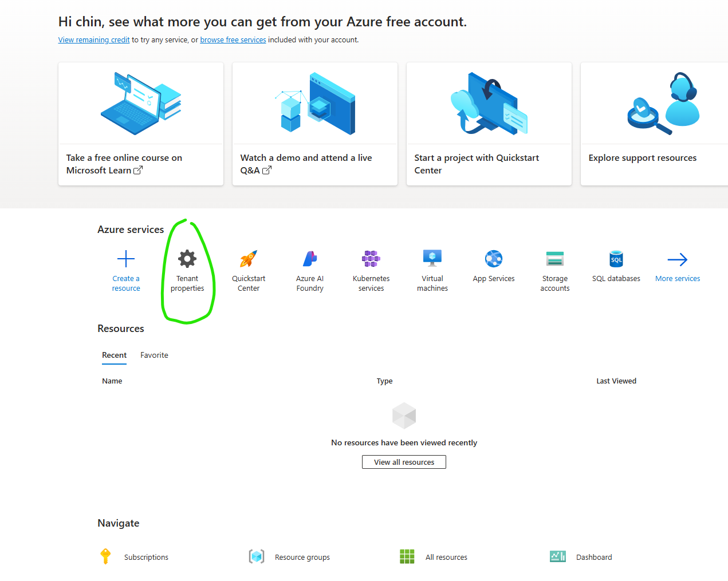This screenshot has width=728, height=581.
Task: Follow the View remaining credit link
Action: pos(94,40)
